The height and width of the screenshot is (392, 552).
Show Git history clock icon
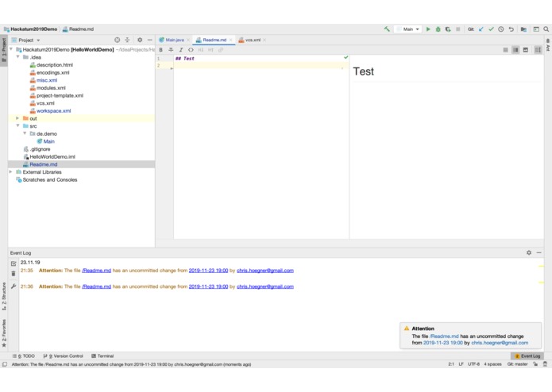[501, 29]
